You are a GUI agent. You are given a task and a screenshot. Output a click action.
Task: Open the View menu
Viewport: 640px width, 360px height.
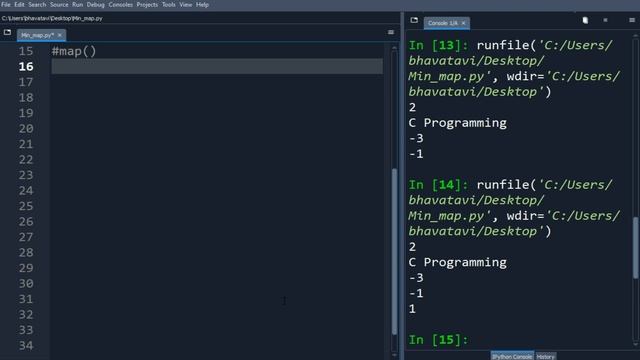pyautogui.click(x=186, y=5)
